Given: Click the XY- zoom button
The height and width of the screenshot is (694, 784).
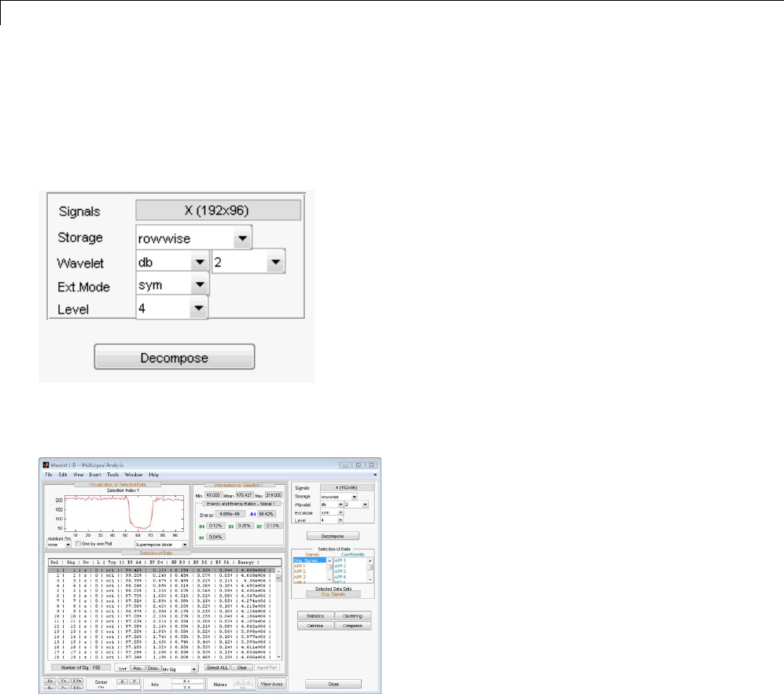Looking at the screenshot, I should pyautogui.click(x=77, y=688).
